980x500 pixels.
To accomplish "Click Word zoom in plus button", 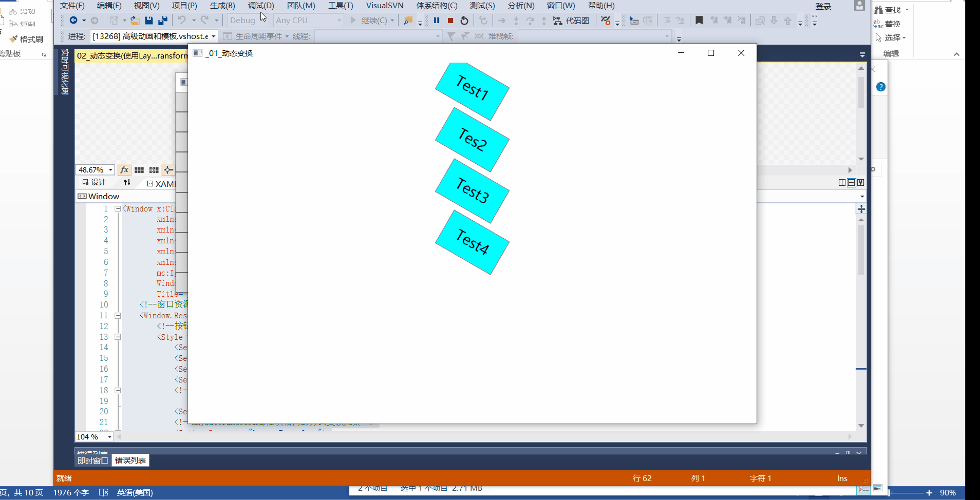I will click(x=929, y=493).
